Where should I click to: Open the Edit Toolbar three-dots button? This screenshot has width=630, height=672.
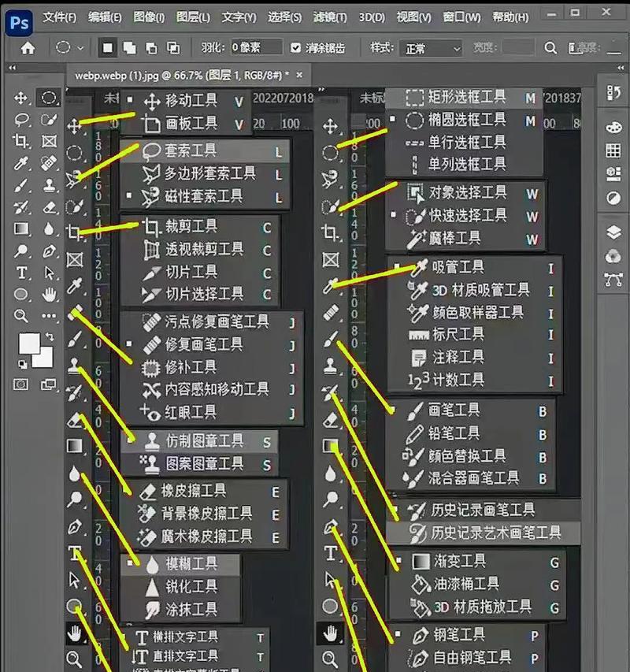pos(49,316)
